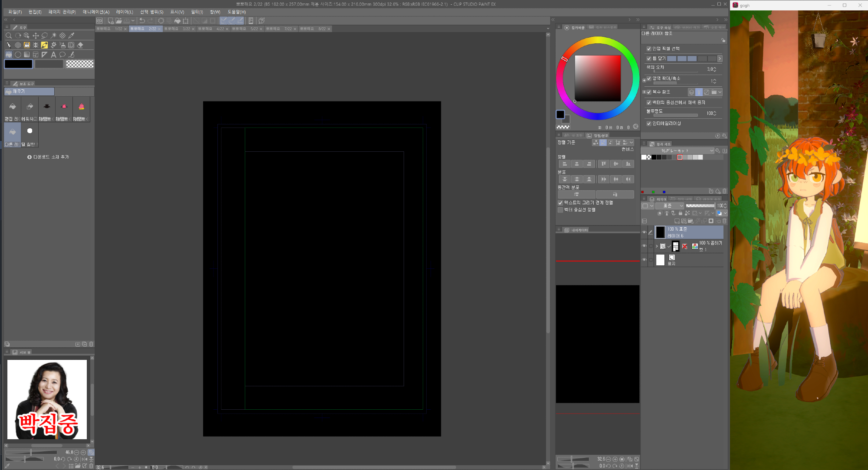868x470 pixels.
Task: Click 다운로드 소재 추가 button
Action: pyautogui.click(x=48, y=157)
